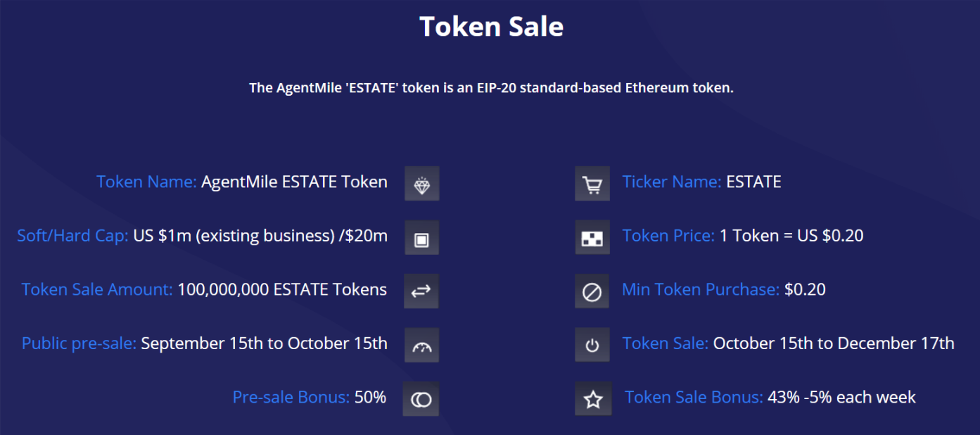
Task: Select the Token Sale Amount label
Action: coord(97,289)
